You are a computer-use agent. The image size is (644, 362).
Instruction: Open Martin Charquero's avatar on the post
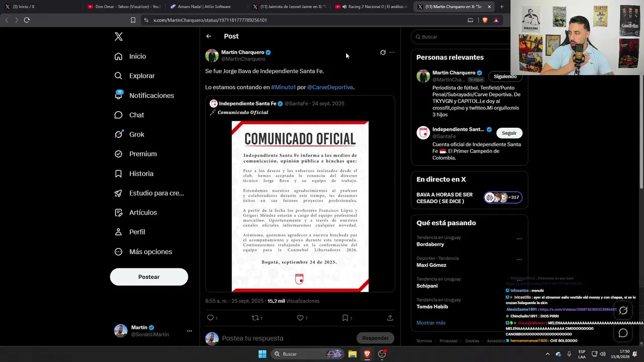point(212,55)
